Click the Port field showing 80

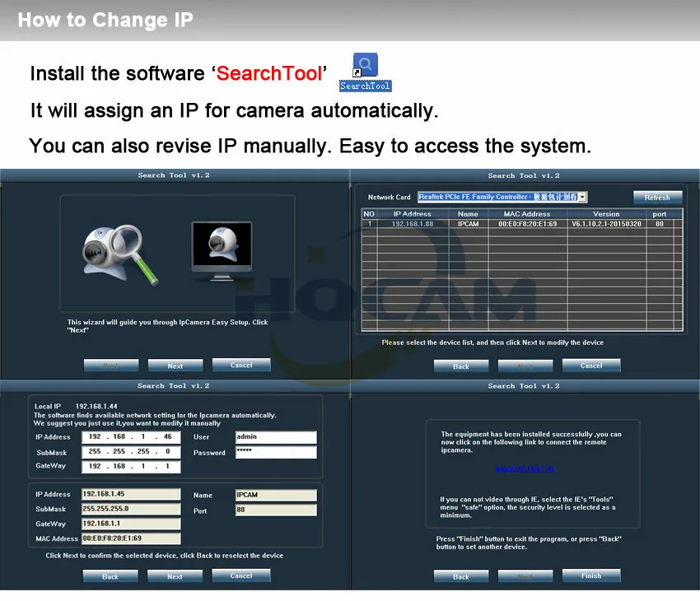point(276,510)
